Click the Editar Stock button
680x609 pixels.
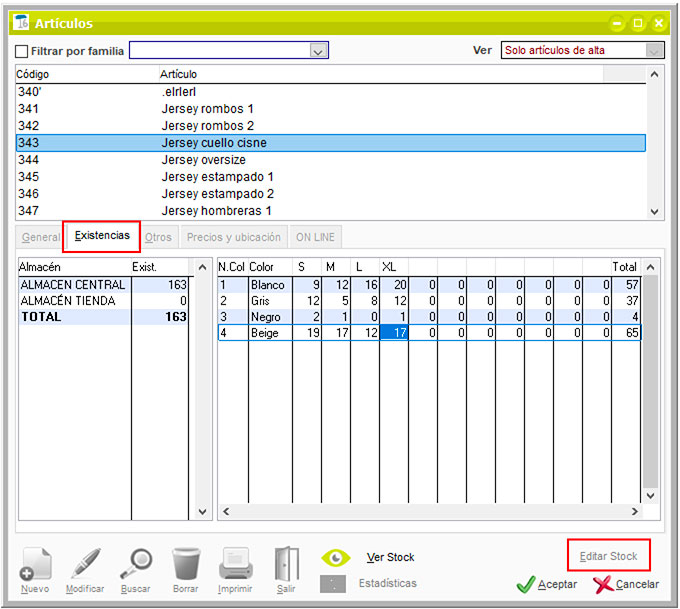click(608, 556)
